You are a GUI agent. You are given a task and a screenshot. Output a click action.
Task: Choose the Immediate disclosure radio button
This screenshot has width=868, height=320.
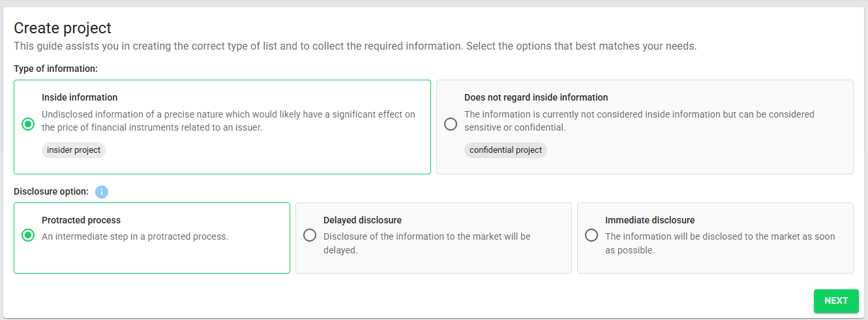(591, 235)
